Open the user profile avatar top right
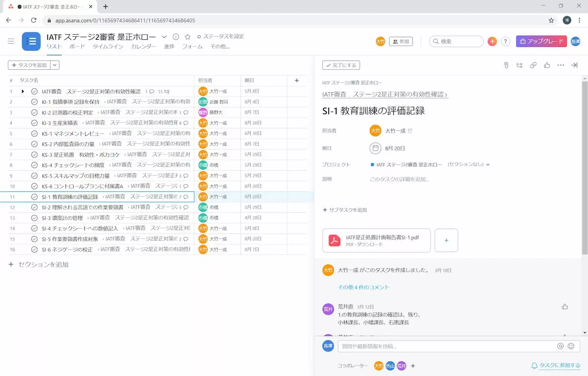The height and width of the screenshot is (376, 588). [575, 41]
